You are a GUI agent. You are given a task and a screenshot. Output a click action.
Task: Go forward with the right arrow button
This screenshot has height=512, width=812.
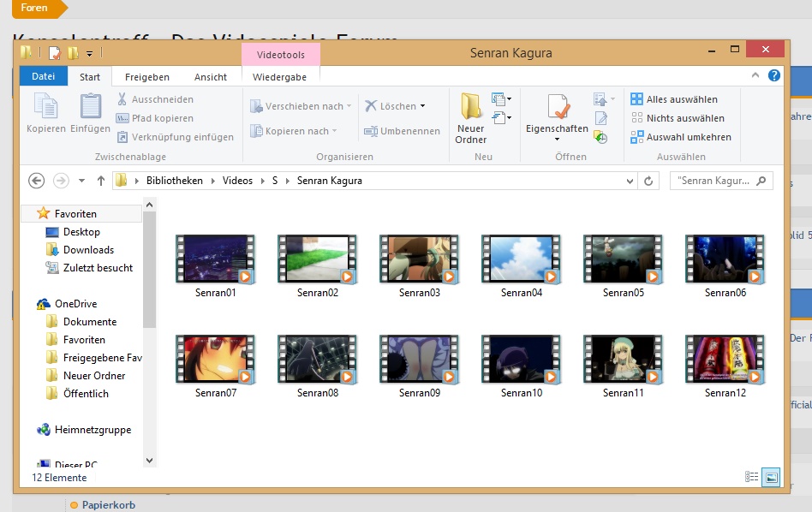pos(61,181)
